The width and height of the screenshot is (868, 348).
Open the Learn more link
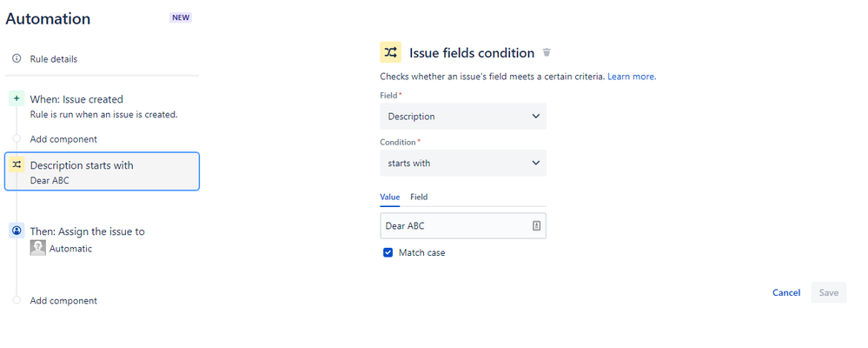632,77
